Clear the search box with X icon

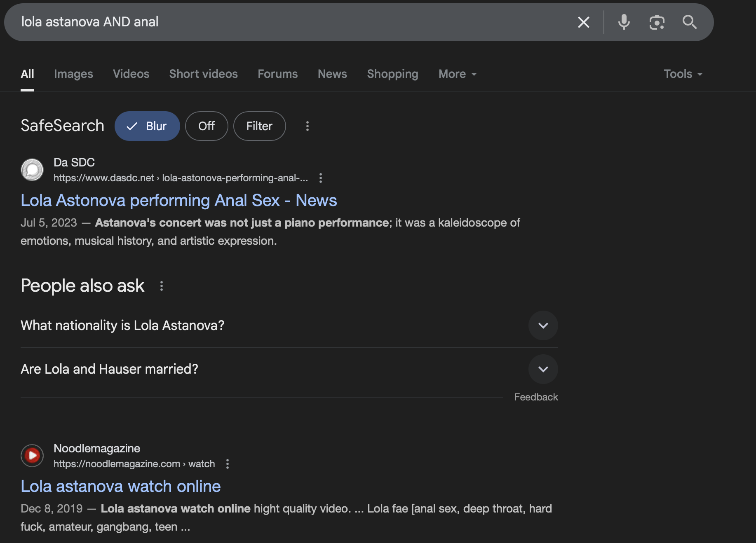point(583,22)
